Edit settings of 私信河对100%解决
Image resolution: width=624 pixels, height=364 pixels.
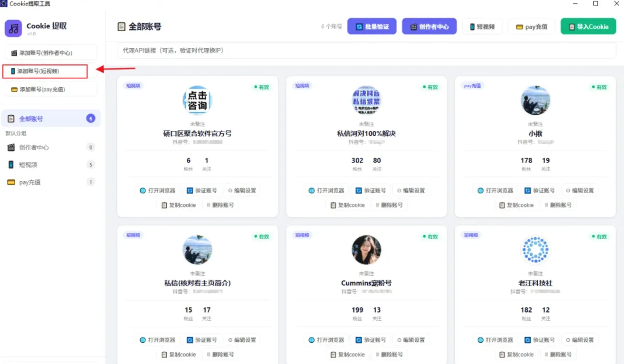coord(411,191)
